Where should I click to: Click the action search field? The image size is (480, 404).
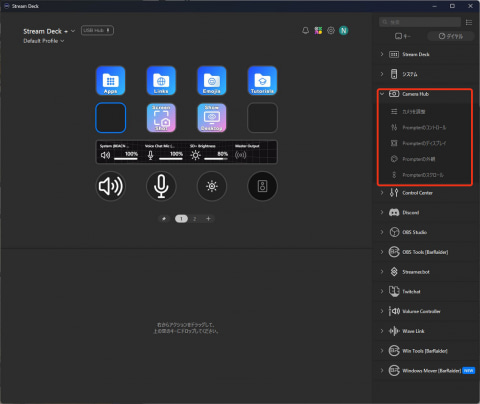point(420,22)
